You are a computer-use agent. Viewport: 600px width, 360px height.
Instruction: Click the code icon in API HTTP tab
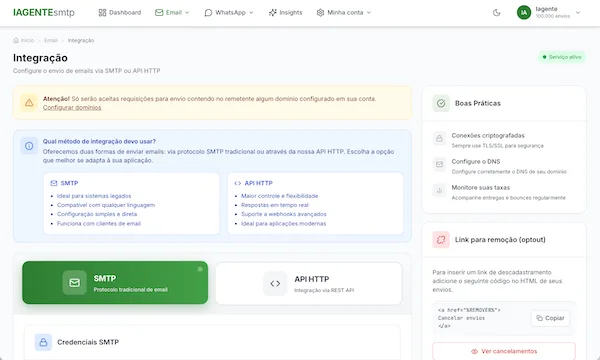[x=275, y=283]
